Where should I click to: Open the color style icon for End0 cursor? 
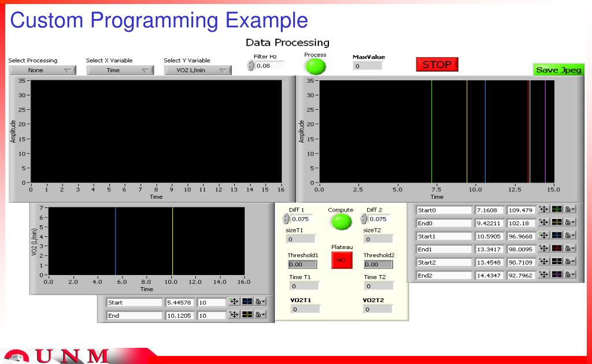click(x=557, y=222)
